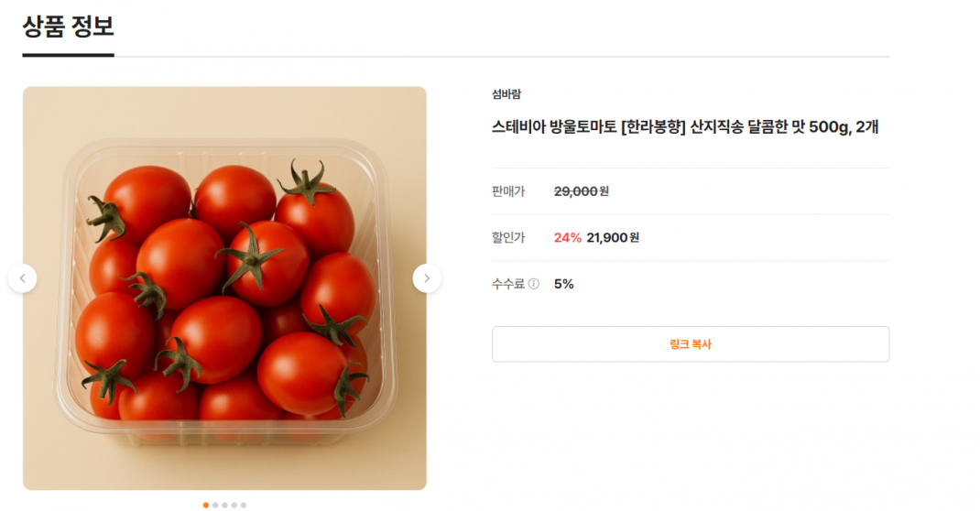Screen dimensions: 980x511
Task: Open the tomato product photo
Action: tap(224, 288)
